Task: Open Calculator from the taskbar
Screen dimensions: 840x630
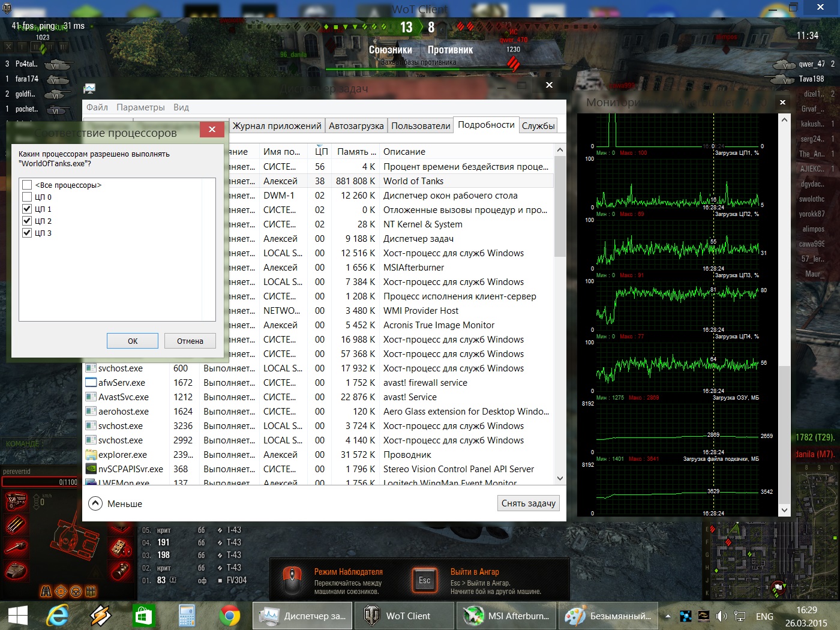Action: tap(187, 616)
